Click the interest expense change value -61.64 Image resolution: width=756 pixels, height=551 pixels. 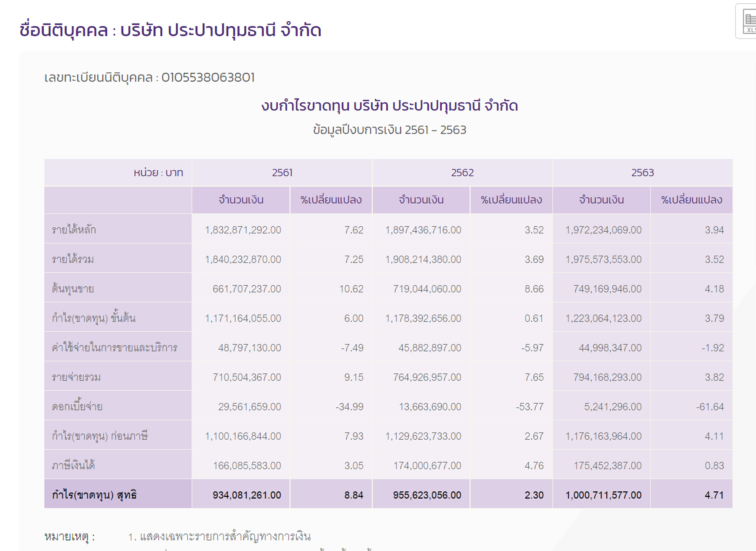tap(710, 407)
